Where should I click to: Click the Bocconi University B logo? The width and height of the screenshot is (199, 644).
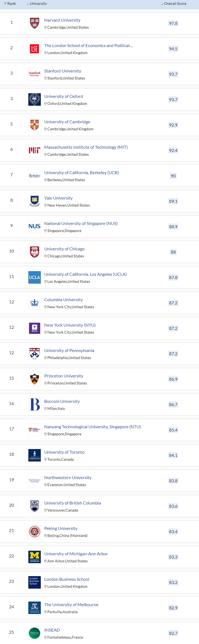tap(35, 404)
